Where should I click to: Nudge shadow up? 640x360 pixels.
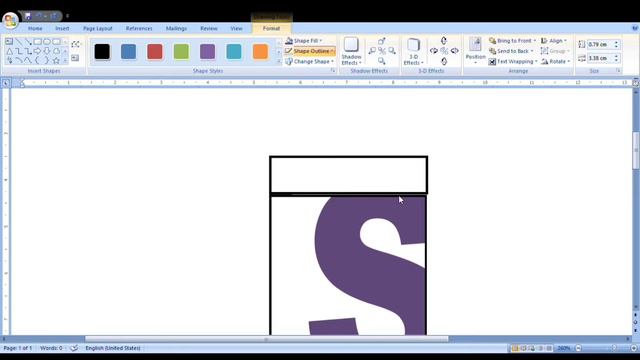382,41
